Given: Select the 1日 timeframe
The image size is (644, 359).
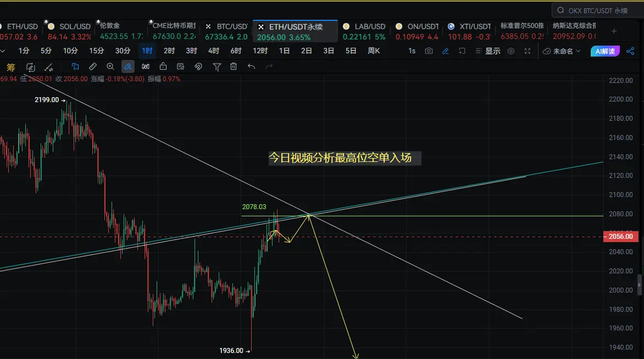Looking at the screenshot, I should tap(284, 51).
